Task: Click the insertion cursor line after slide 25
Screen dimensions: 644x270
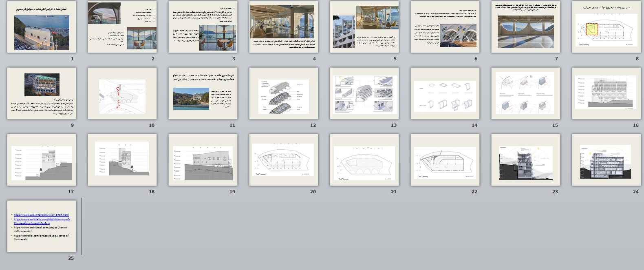Action: (x=82, y=226)
